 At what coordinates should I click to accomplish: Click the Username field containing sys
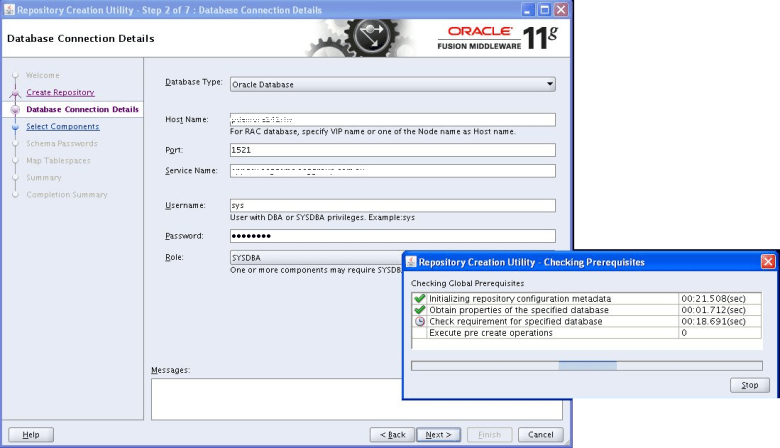[x=392, y=205]
